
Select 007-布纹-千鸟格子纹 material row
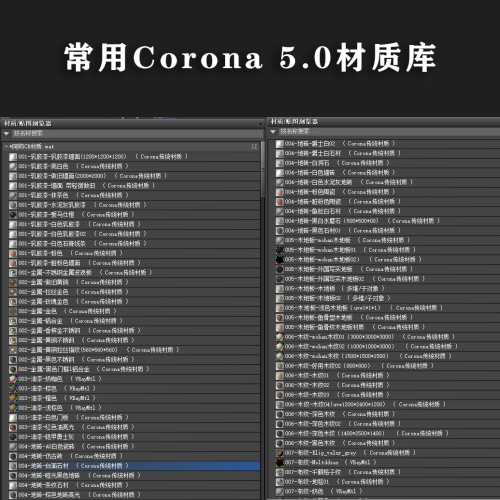coord(388,472)
